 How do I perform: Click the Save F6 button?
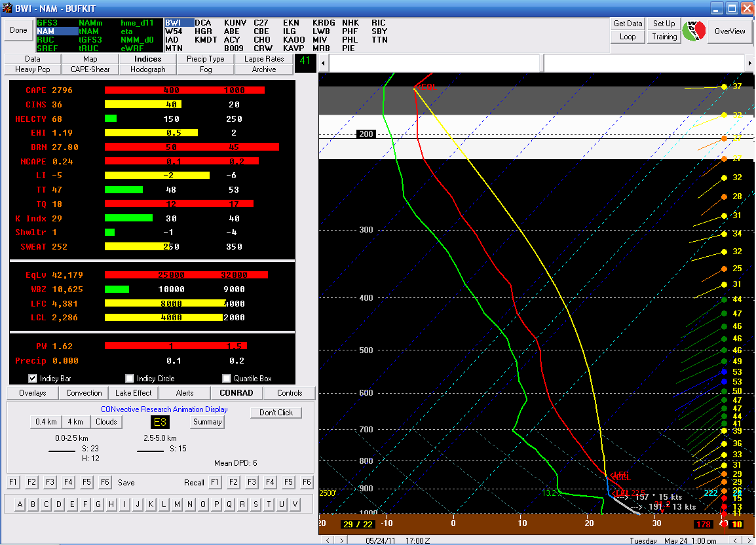point(105,482)
